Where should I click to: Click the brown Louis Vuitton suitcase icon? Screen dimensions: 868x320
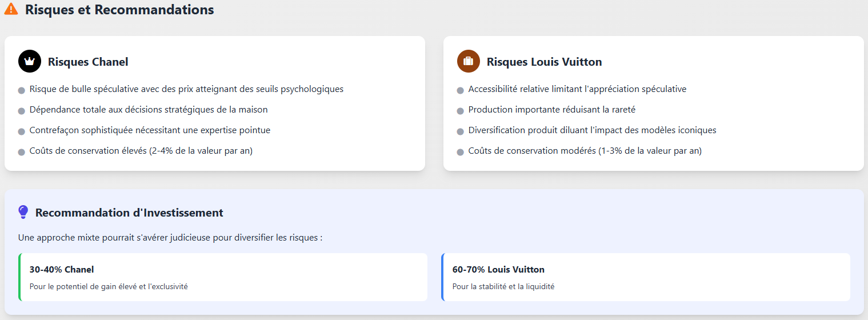(468, 62)
